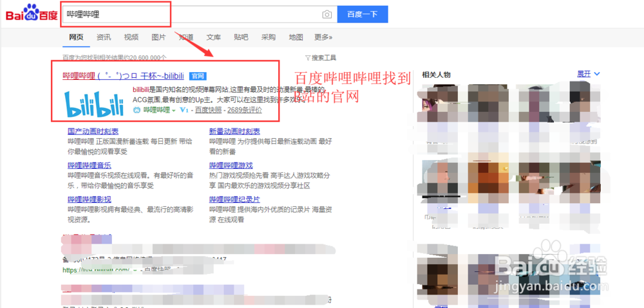Click the V1 credibility icon
The image size is (644, 308).
[x=184, y=110]
